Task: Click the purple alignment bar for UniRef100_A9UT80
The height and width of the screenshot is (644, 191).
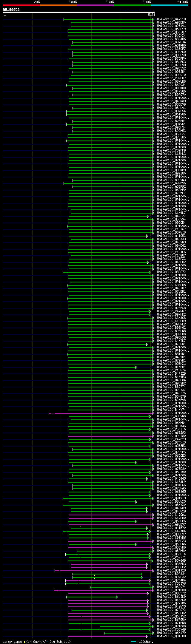Action: tap(111, 436)
